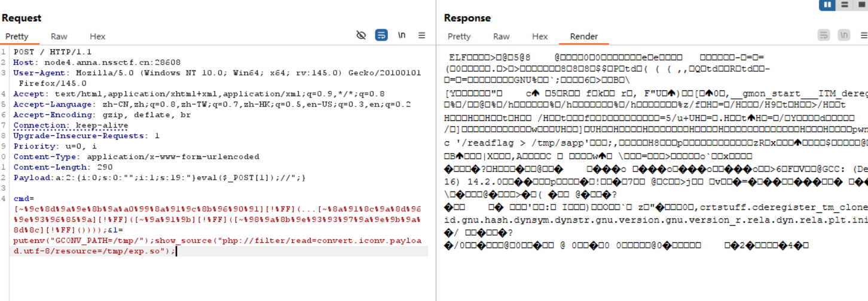This screenshot has width=868, height=301.
Task: Click the 'Connection: keep-alive' header
Action: [x=71, y=125]
